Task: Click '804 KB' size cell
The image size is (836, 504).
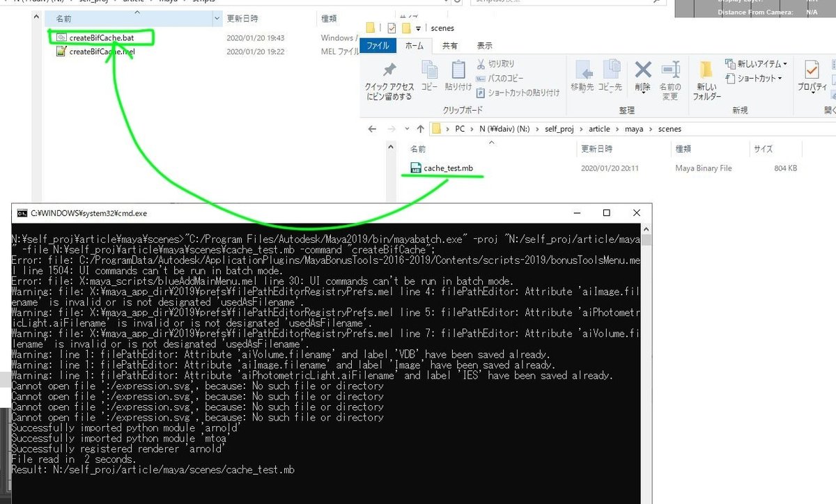Action: [x=786, y=168]
